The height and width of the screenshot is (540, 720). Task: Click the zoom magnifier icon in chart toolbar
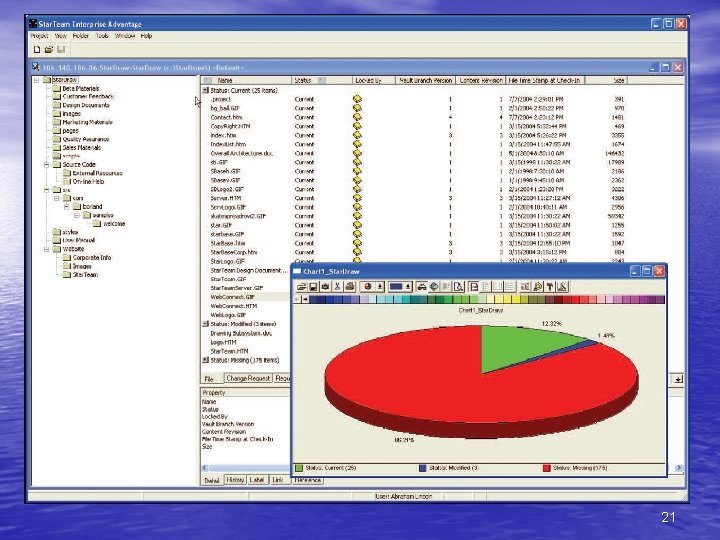tap(537, 287)
